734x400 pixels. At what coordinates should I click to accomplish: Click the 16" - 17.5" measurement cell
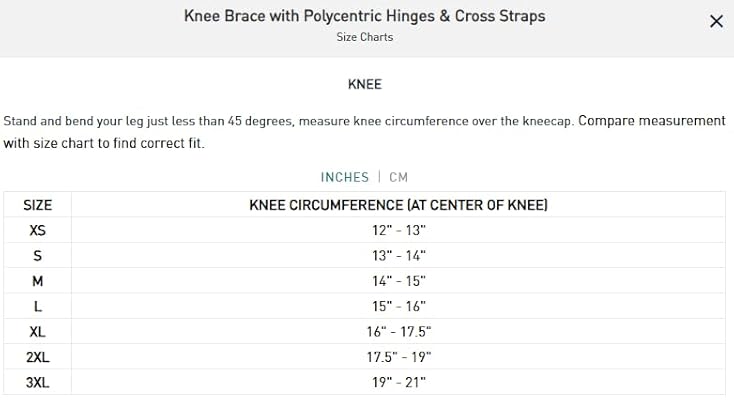(x=398, y=331)
